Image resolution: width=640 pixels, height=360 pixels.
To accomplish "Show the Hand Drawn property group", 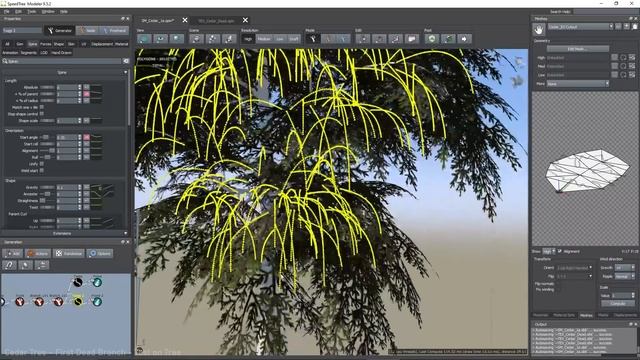I will 61,53.
